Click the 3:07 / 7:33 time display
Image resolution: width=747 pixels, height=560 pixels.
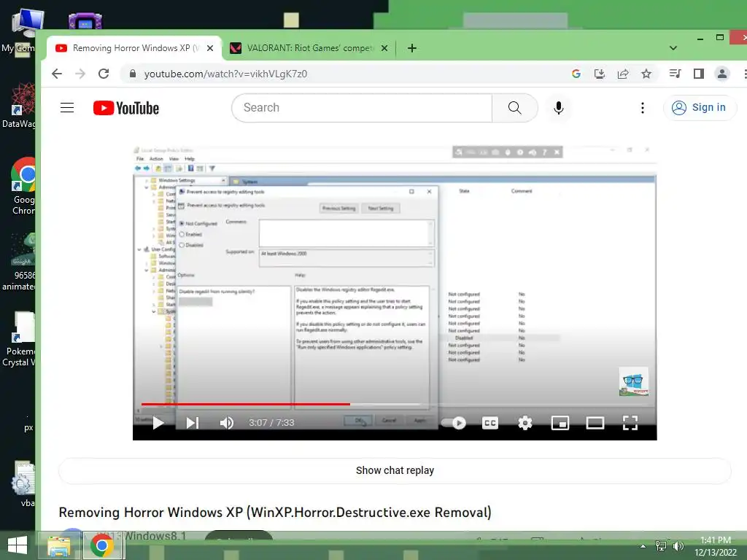point(271,422)
